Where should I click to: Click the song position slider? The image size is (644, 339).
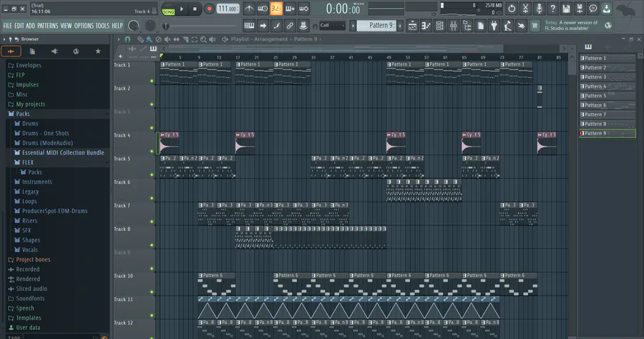coord(201,26)
